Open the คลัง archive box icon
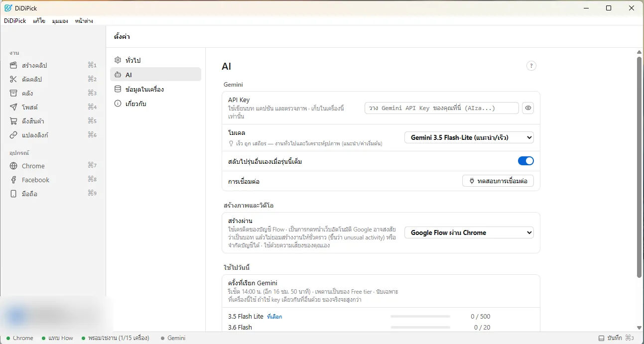The image size is (644, 344). (13, 93)
